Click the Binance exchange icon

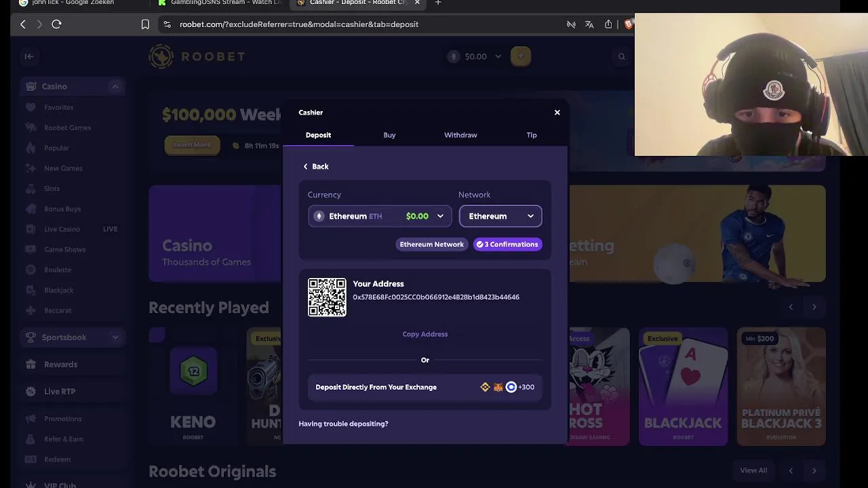click(x=485, y=387)
